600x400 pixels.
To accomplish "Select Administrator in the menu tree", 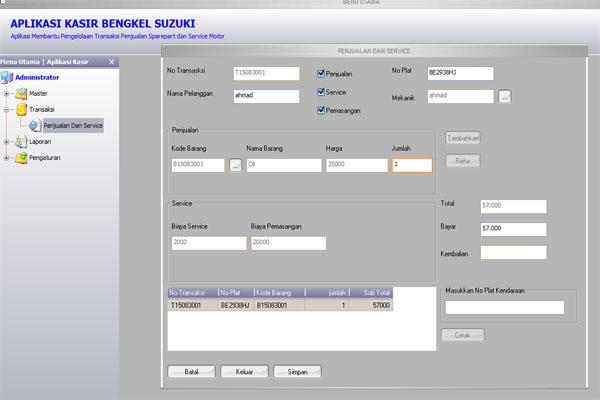I will tap(37, 77).
